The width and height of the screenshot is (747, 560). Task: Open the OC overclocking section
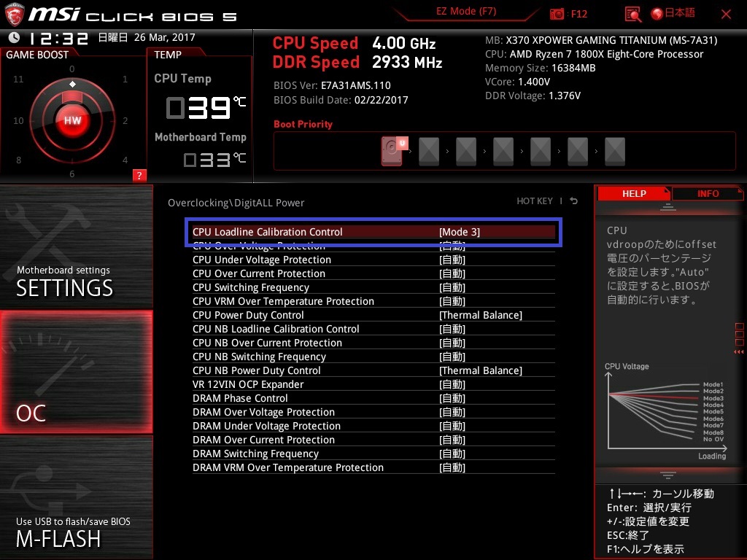(x=76, y=372)
